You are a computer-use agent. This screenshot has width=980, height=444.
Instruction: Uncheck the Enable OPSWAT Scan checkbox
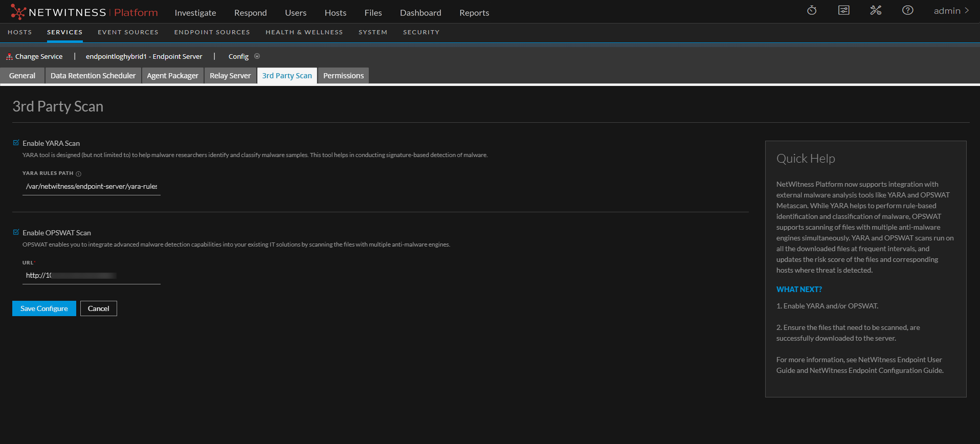[x=16, y=232]
